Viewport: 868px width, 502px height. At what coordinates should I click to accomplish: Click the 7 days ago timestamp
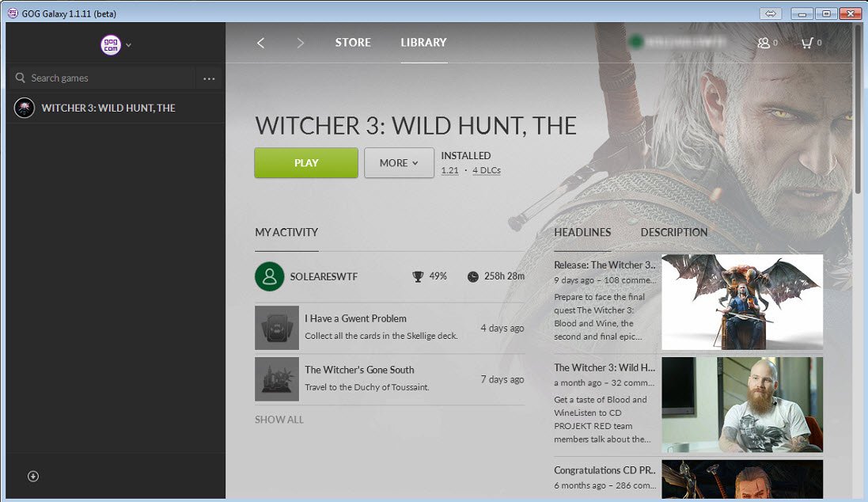[x=502, y=379]
